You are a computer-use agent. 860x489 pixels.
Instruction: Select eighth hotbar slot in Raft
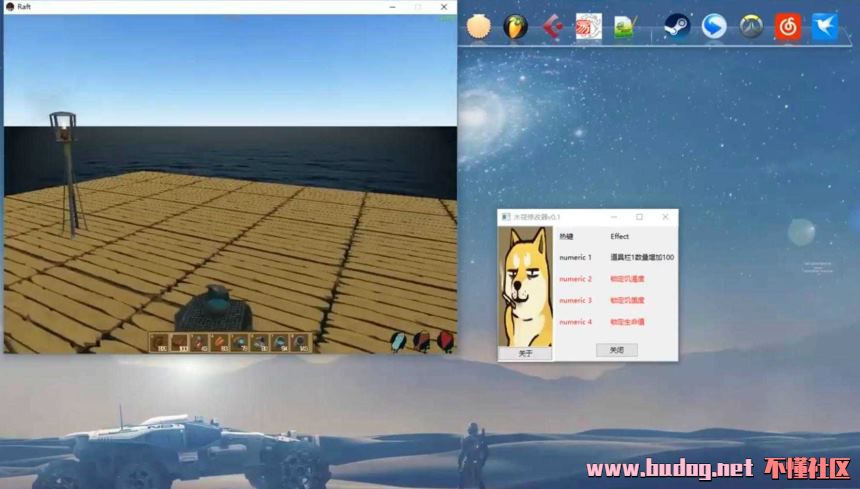point(301,343)
